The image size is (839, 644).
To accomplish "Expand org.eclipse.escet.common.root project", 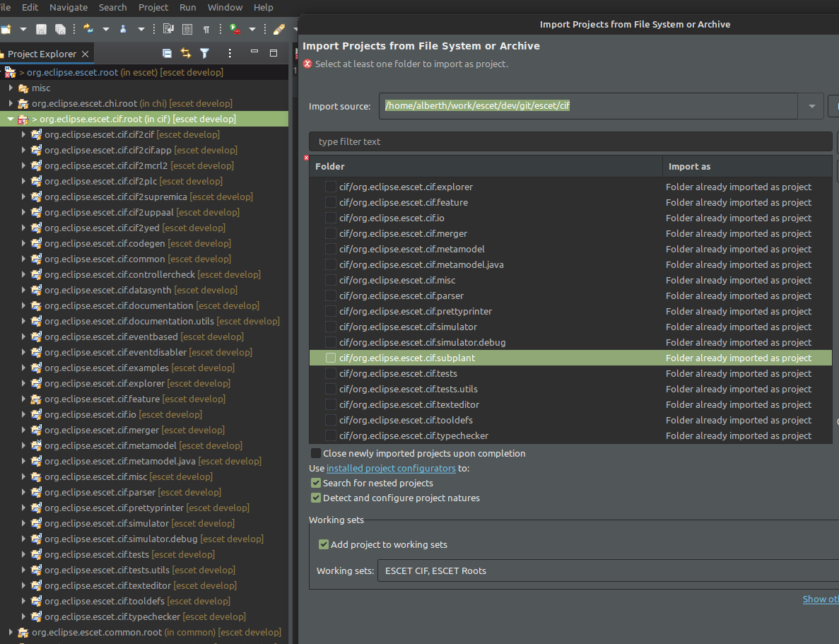I will click(11, 632).
